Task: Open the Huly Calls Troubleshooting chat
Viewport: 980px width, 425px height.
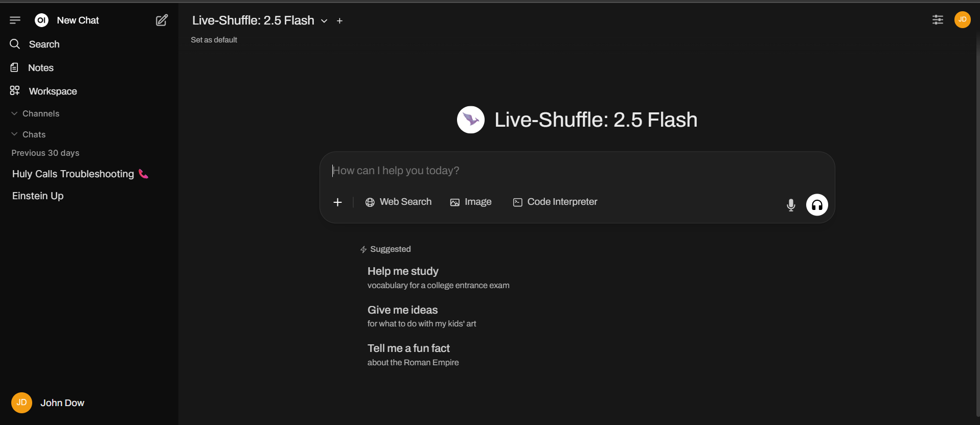Action: [x=73, y=174]
